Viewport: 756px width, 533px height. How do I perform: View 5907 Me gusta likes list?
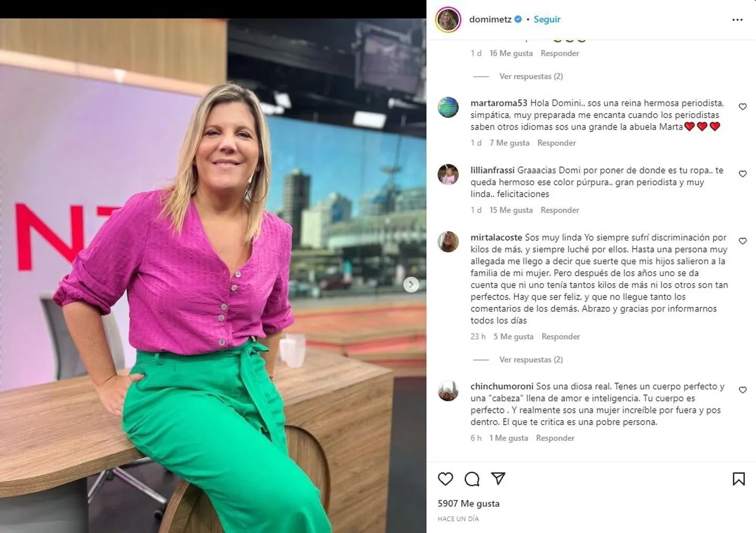(x=468, y=503)
